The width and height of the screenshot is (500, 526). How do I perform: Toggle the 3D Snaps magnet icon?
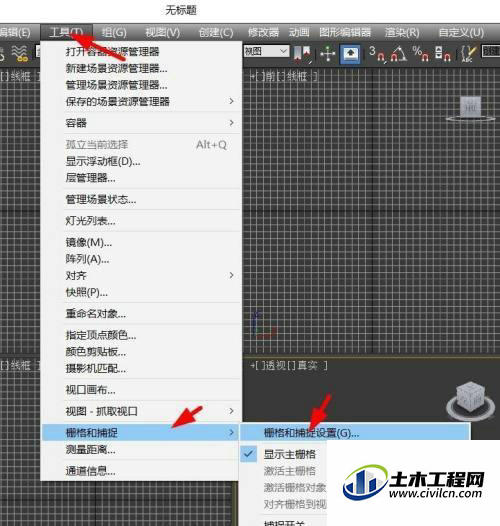[x=377, y=53]
